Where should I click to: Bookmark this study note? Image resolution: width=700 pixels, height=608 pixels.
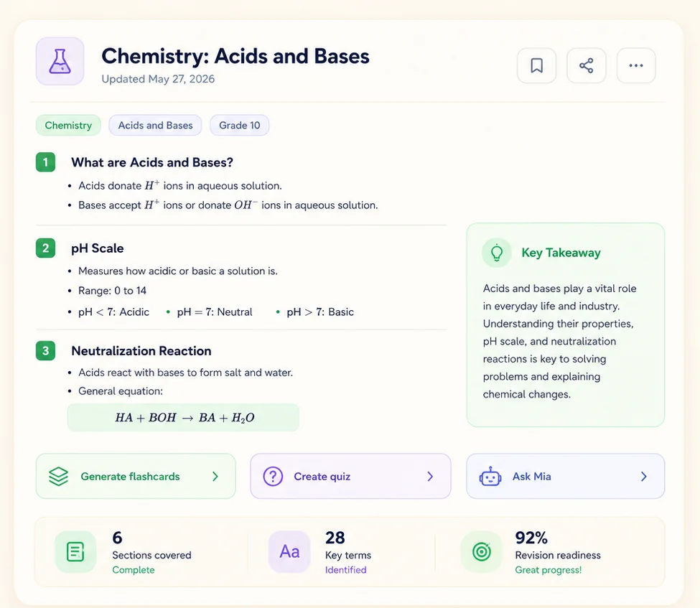536,65
